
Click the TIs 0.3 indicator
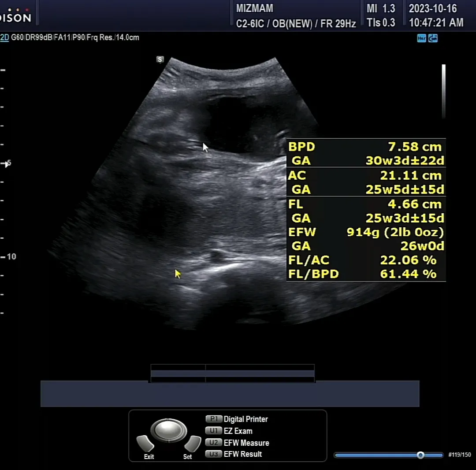coord(381,23)
